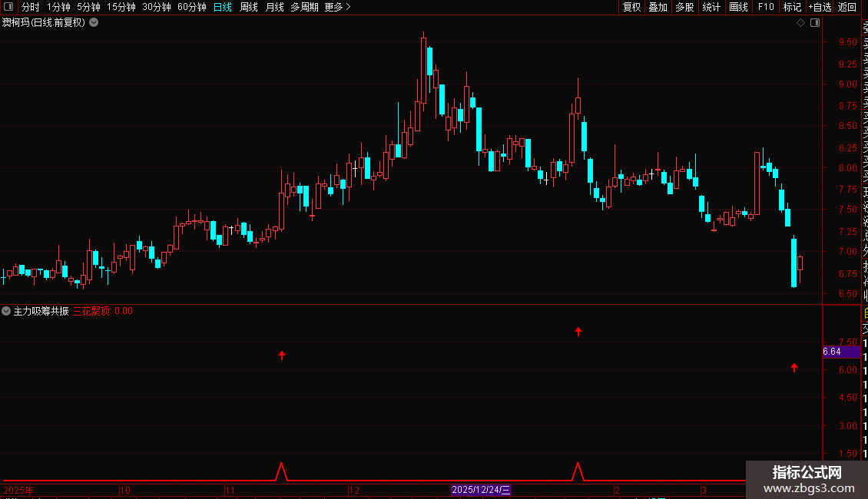
Task: Click the 9.50 price label on axis
Action: click(847, 42)
